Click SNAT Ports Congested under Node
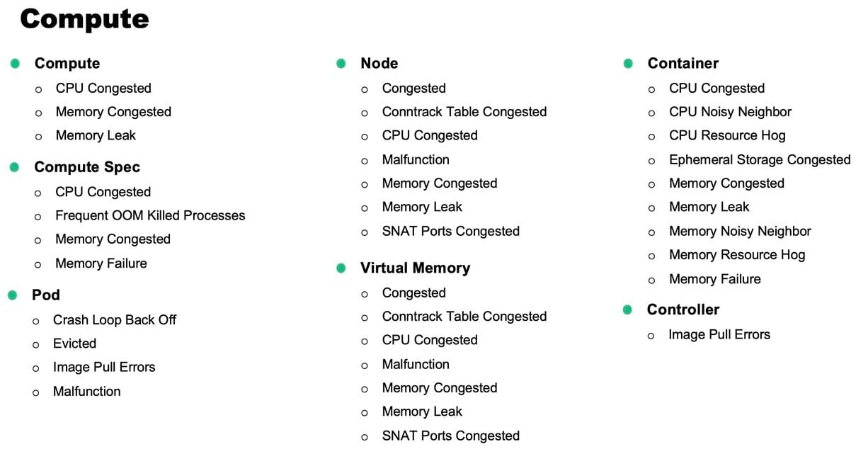868x454 pixels. [x=450, y=232]
